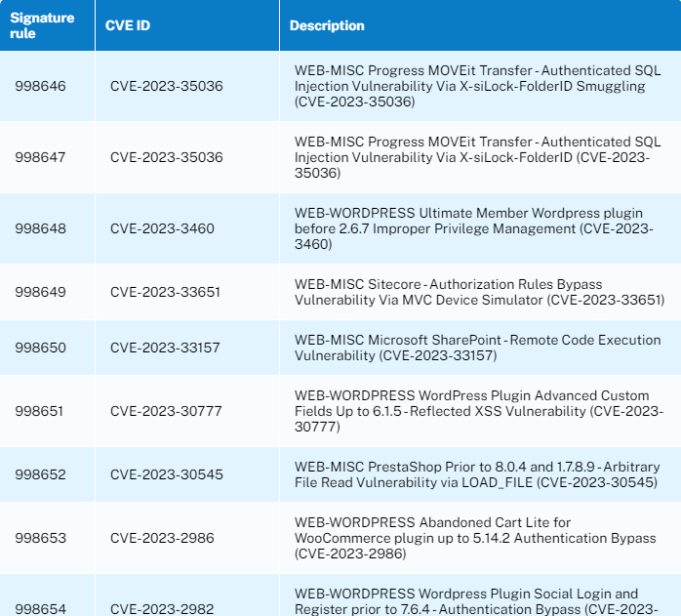
Task: Click the Sitecore Authorization Rules Bypass description
Action: tap(479, 292)
